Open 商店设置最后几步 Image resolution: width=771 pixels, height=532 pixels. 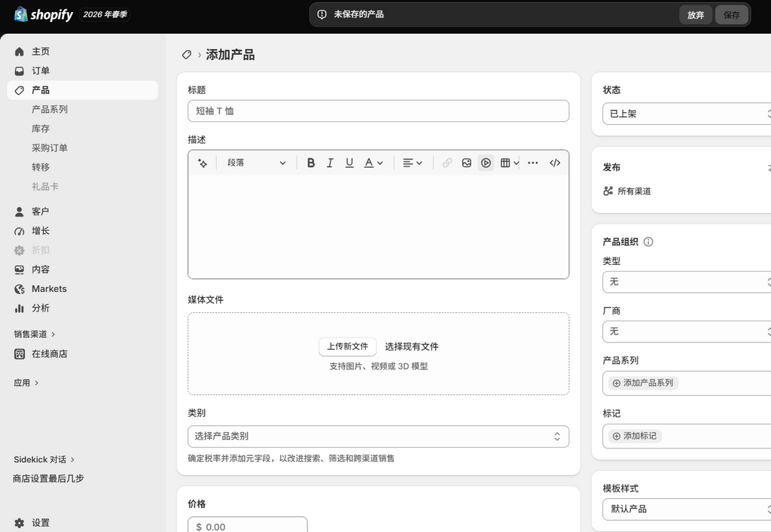pyautogui.click(x=48, y=479)
